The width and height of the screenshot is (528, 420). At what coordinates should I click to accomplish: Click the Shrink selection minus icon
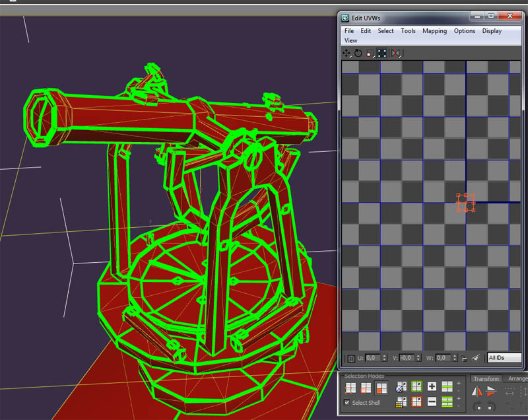pos(432,402)
